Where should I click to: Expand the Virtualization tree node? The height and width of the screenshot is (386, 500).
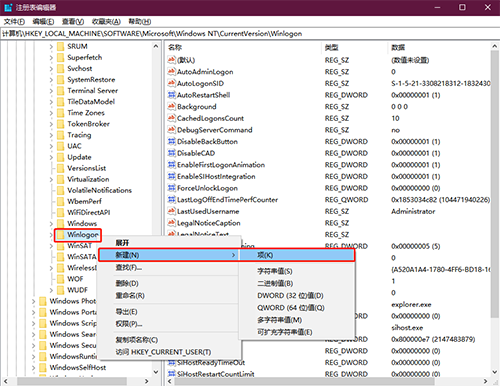click(51, 179)
